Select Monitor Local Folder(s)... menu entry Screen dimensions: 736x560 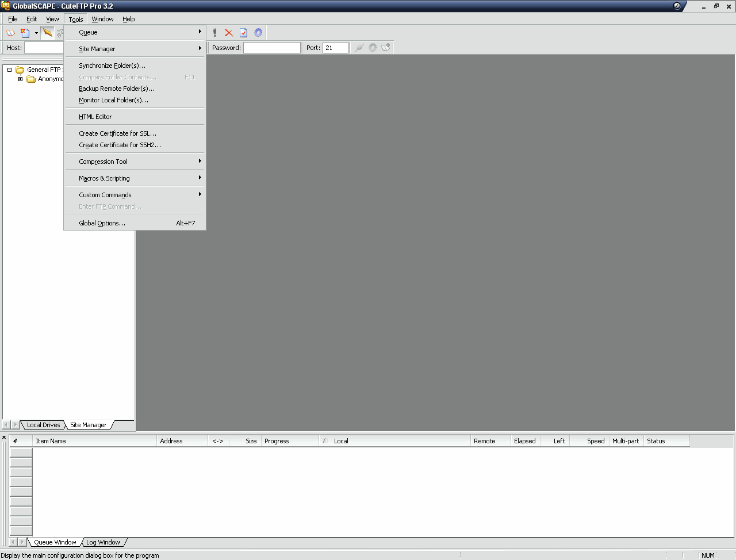pos(135,100)
